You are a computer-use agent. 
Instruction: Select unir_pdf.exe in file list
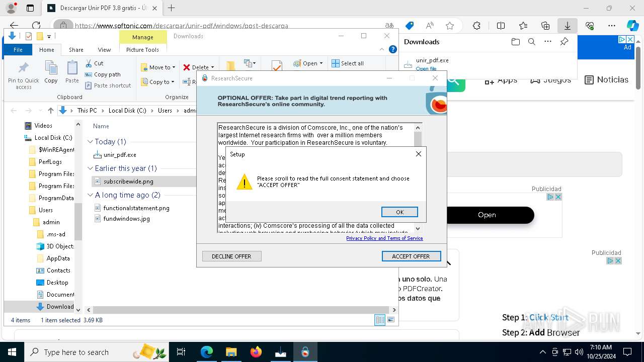pyautogui.click(x=120, y=155)
